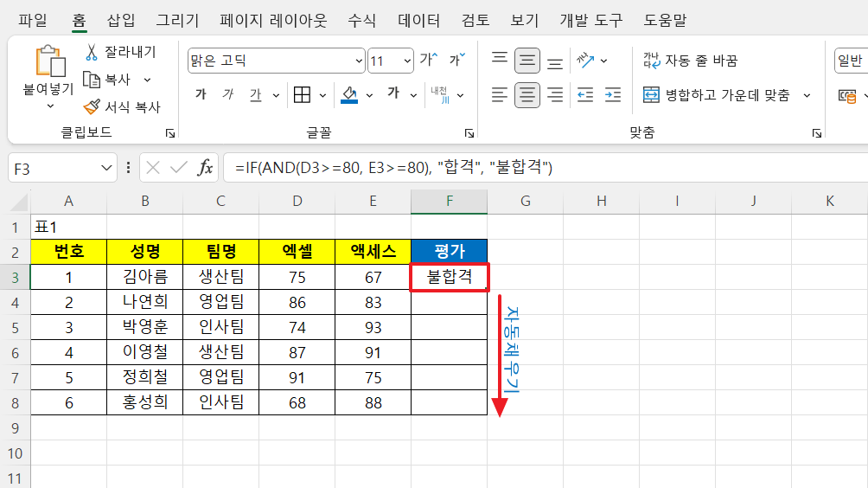Select cell F3 showing 불합격

click(x=450, y=277)
